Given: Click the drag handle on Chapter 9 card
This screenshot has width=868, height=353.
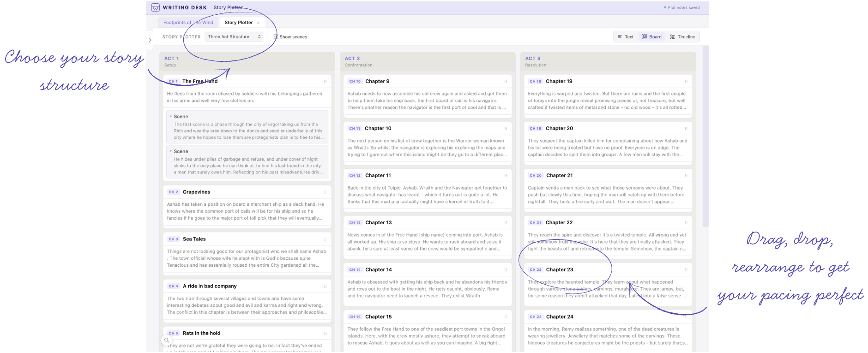Looking at the screenshot, I should [506, 81].
